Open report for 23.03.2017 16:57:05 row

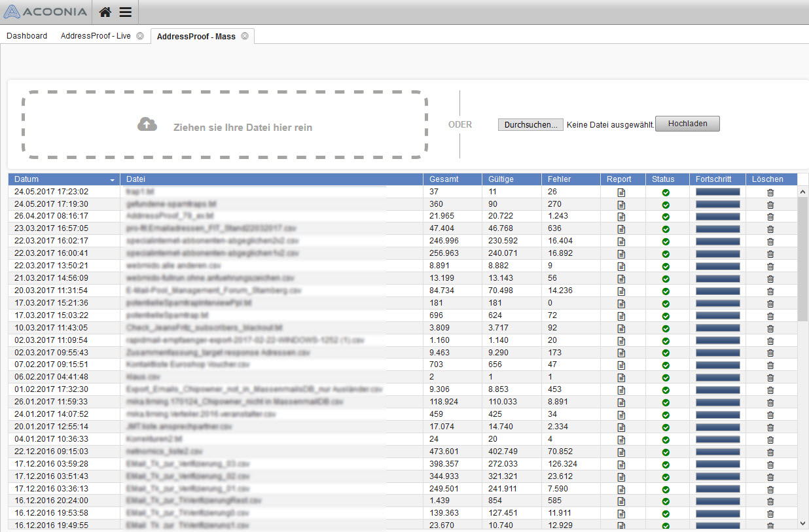pos(621,229)
